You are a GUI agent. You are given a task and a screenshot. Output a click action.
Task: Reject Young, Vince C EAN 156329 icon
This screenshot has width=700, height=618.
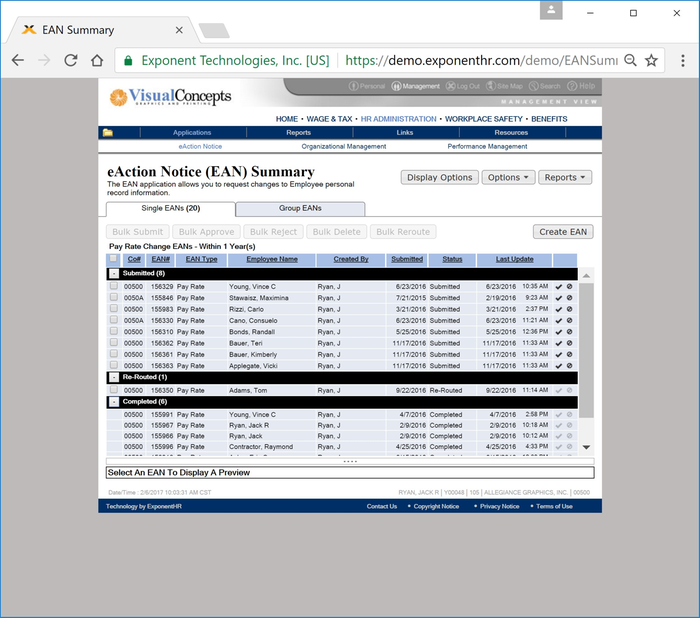coord(570,286)
